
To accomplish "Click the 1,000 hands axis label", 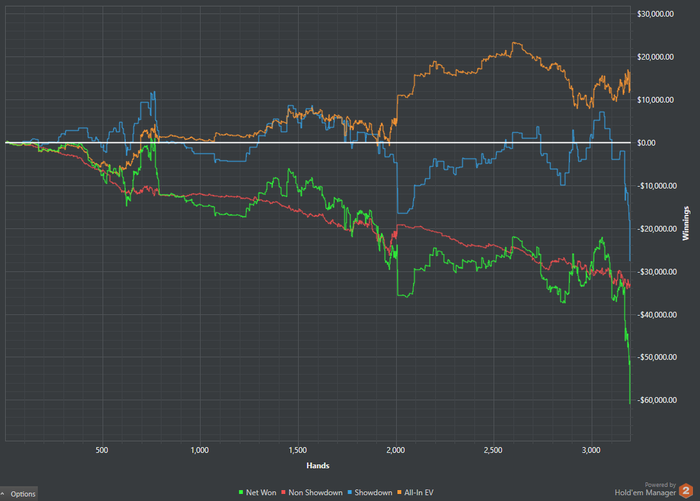I will 200,450.
